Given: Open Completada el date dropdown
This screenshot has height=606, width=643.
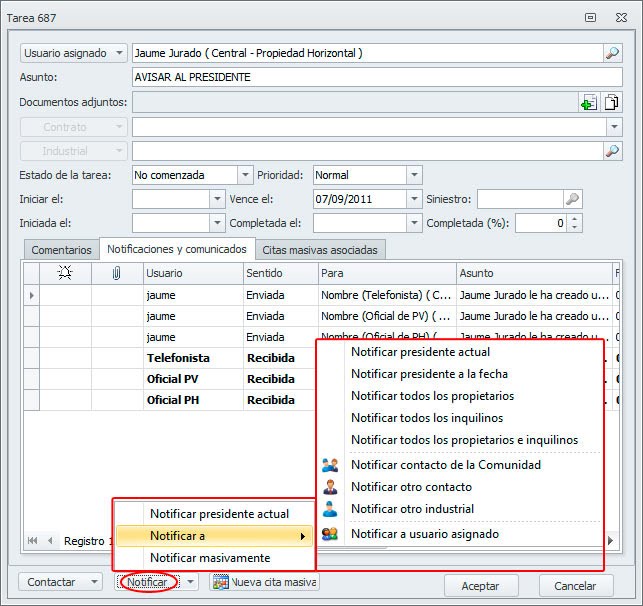Looking at the screenshot, I should pyautogui.click(x=414, y=223).
